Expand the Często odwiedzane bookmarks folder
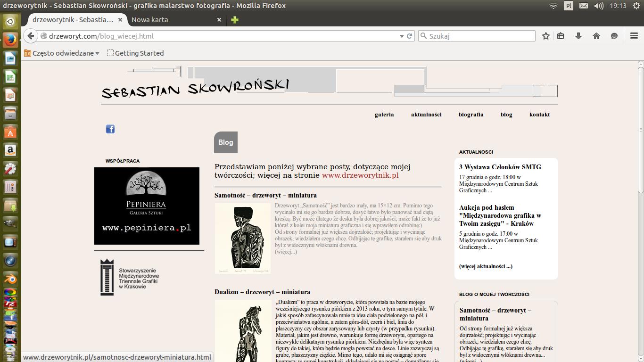This screenshot has width=644, height=362. pyautogui.click(x=62, y=53)
